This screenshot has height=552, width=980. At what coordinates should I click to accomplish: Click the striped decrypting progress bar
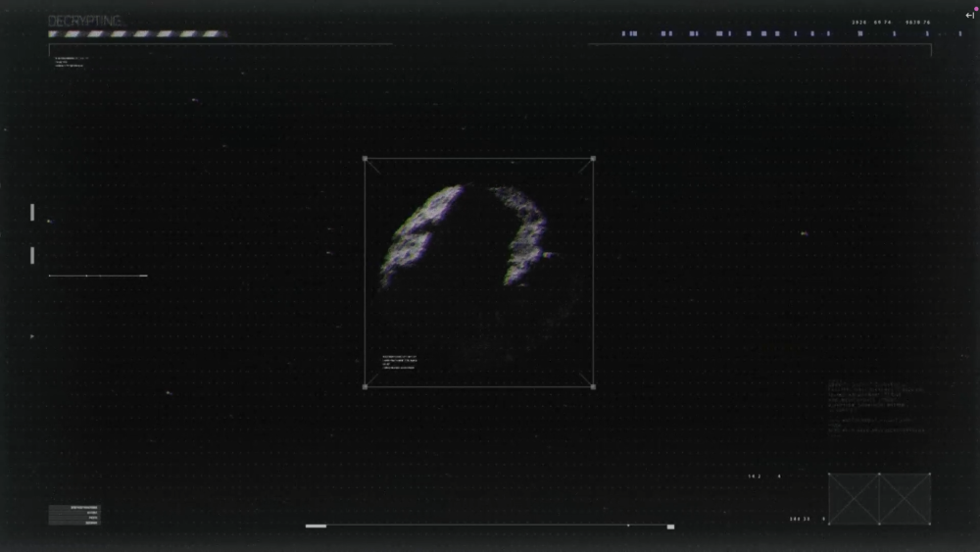pos(137,34)
